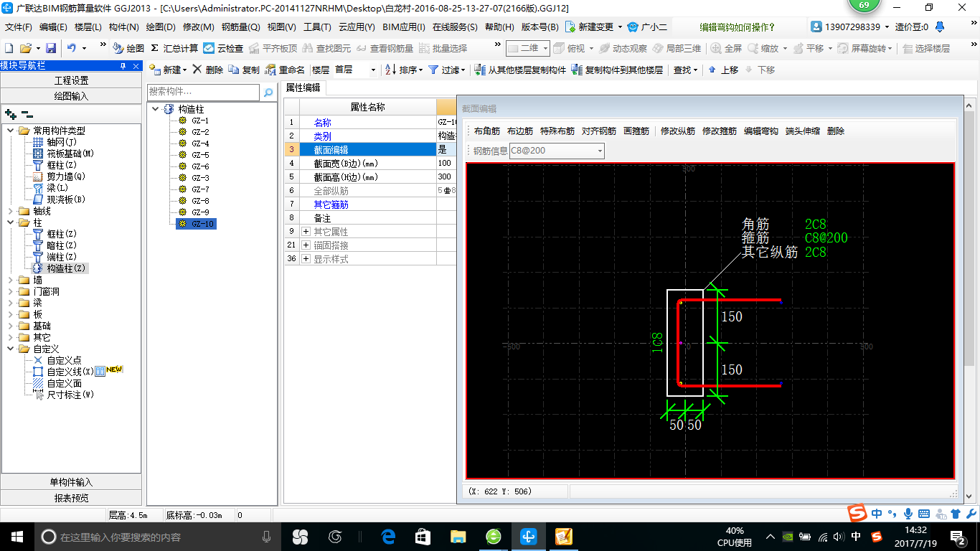The width and height of the screenshot is (980, 551).
Task: Click 复制 copy in component toolbar
Action: tap(244, 70)
